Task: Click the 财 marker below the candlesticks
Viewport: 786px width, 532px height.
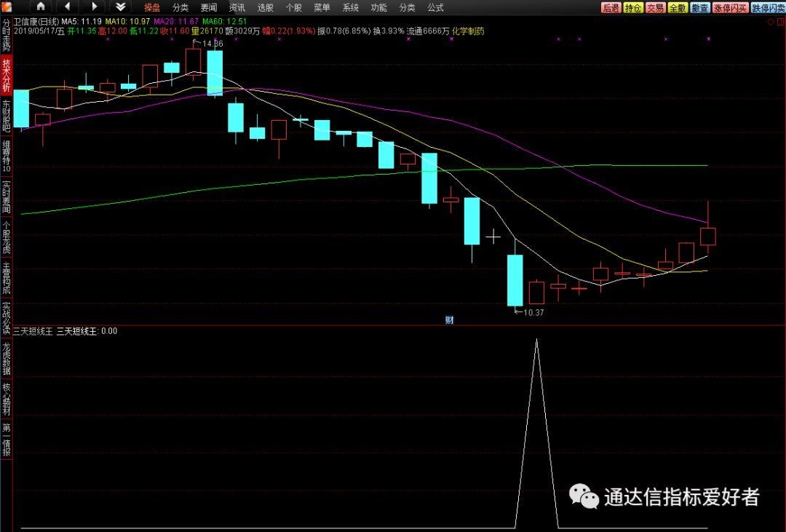Action: (449, 319)
